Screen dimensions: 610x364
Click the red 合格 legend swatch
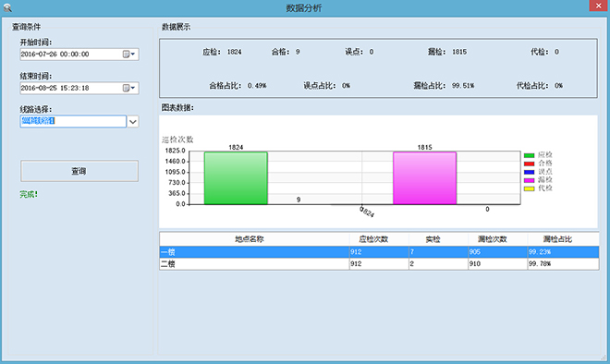(529, 164)
